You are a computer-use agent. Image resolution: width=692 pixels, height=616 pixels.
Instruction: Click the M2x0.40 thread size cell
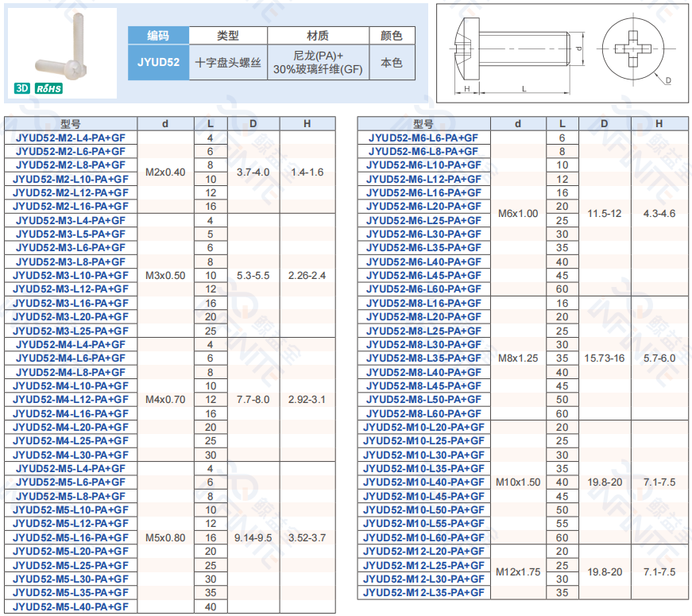165,172
